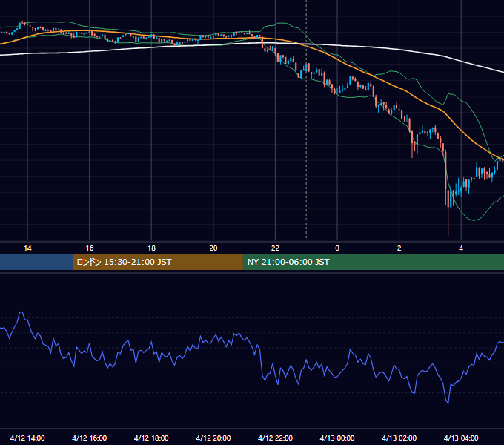Select the London 15:30-21:00 JST session bar
Screen dimensions: 504x445
157,262
